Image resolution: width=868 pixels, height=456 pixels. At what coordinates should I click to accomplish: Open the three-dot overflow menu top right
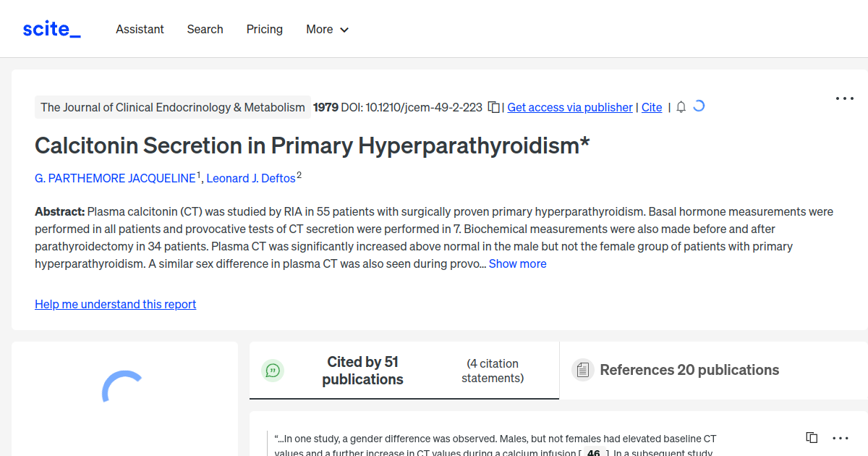(x=844, y=98)
